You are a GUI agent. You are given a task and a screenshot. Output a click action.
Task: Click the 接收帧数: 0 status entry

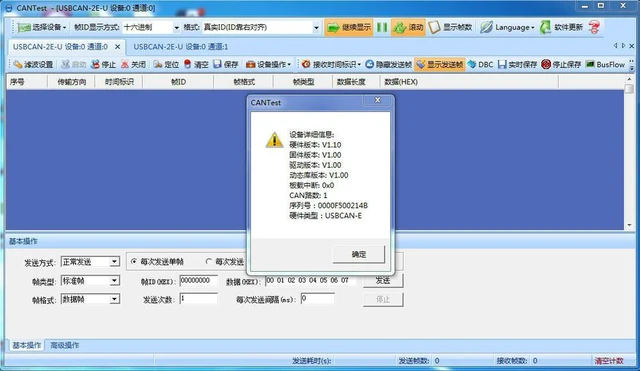[517, 361]
